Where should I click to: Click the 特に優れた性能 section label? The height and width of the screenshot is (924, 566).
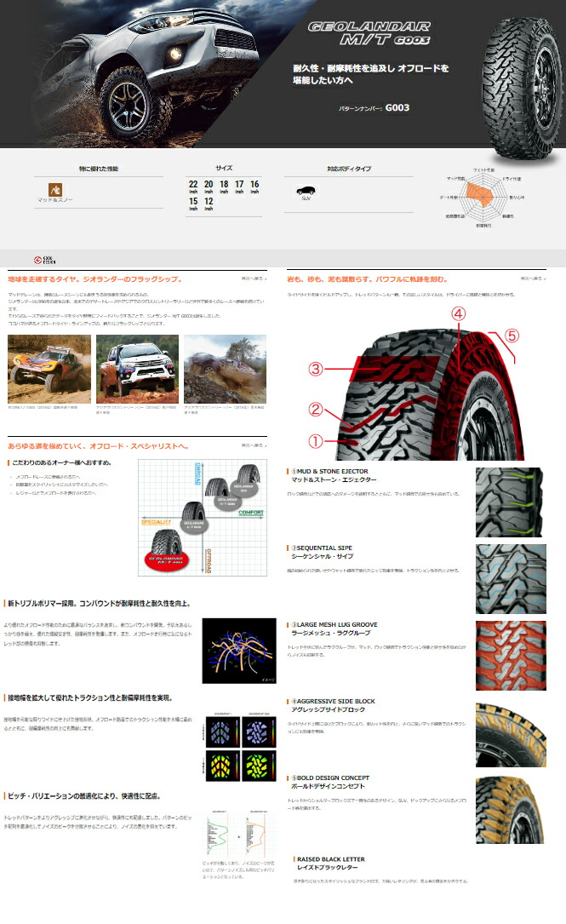(x=99, y=169)
